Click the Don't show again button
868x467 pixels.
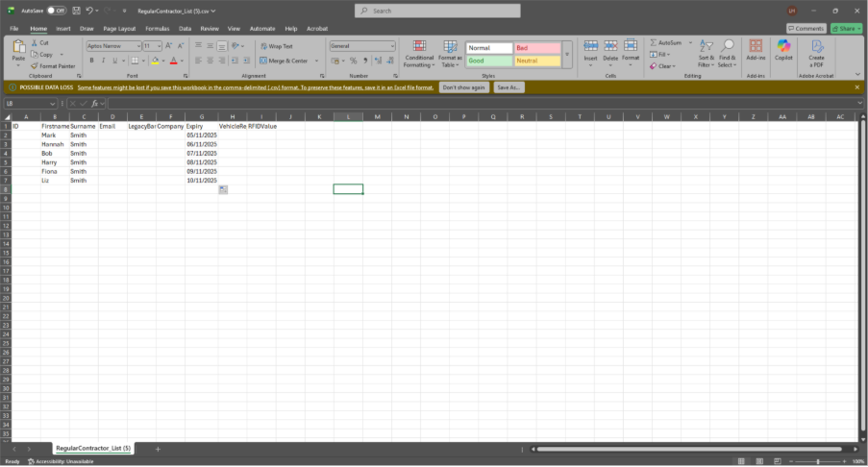click(x=464, y=86)
